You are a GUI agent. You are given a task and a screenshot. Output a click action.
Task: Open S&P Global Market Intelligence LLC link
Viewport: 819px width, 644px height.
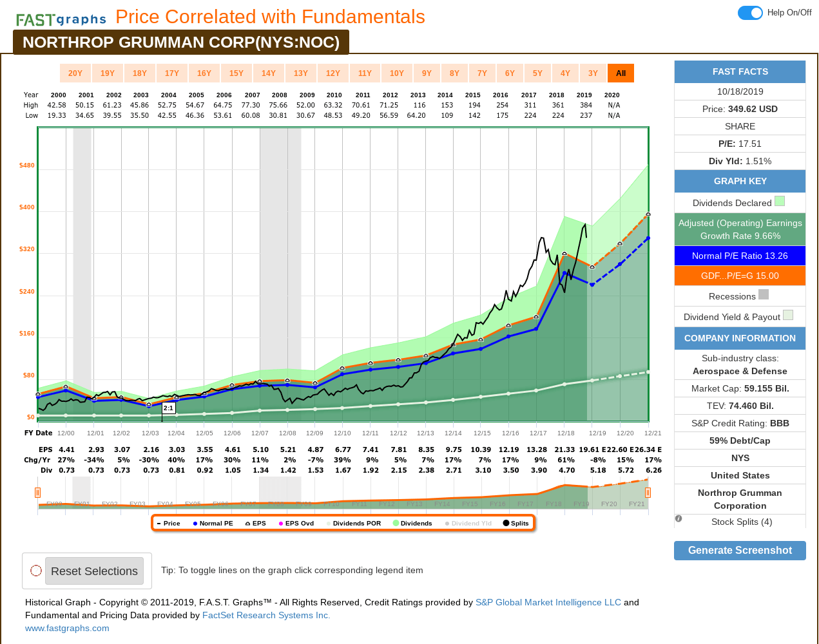tap(548, 602)
